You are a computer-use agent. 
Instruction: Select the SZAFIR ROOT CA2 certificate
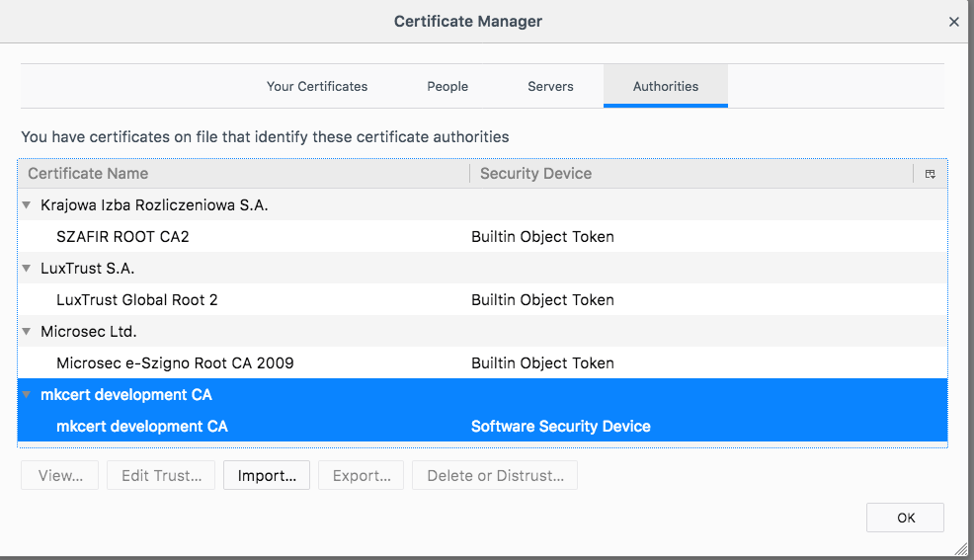pos(122,237)
